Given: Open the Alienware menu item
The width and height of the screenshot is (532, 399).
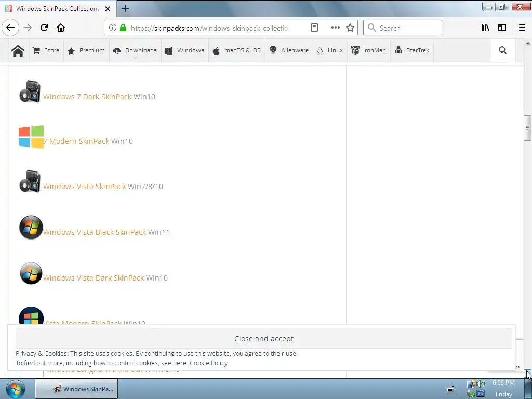Looking at the screenshot, I should coord(289,50).
